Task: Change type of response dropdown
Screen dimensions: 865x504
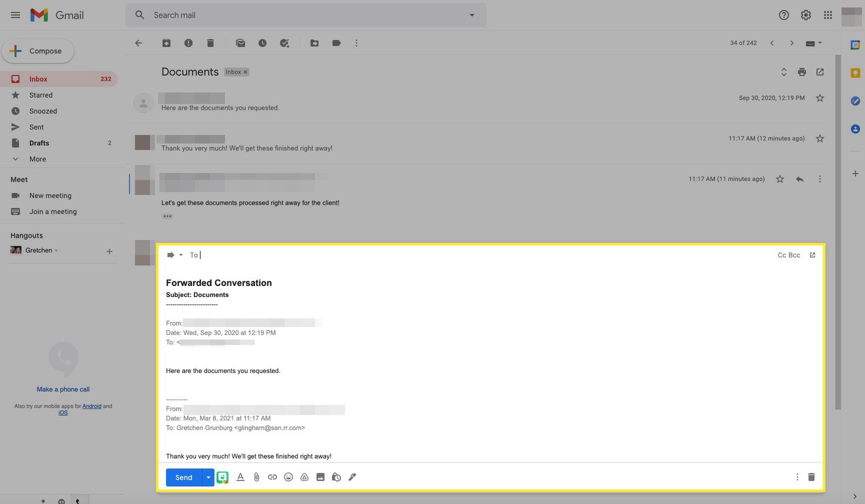Action: [x=174, y=255]
